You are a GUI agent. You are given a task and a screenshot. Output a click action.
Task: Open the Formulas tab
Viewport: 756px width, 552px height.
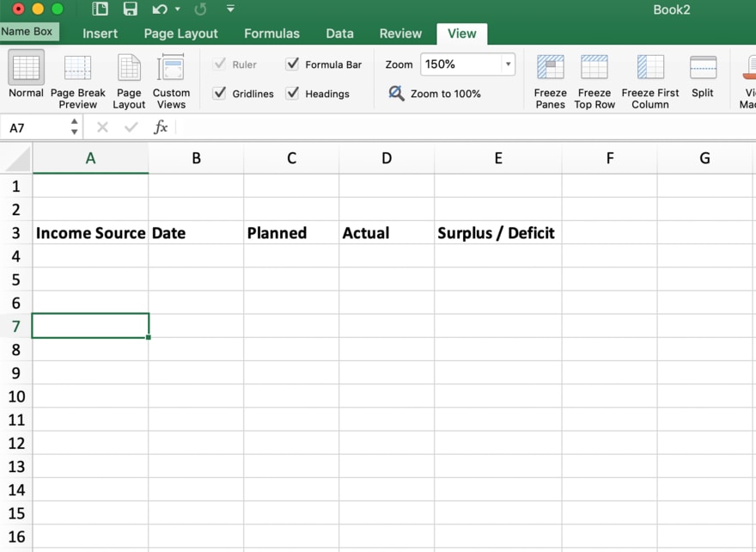[x=271, y=34]
